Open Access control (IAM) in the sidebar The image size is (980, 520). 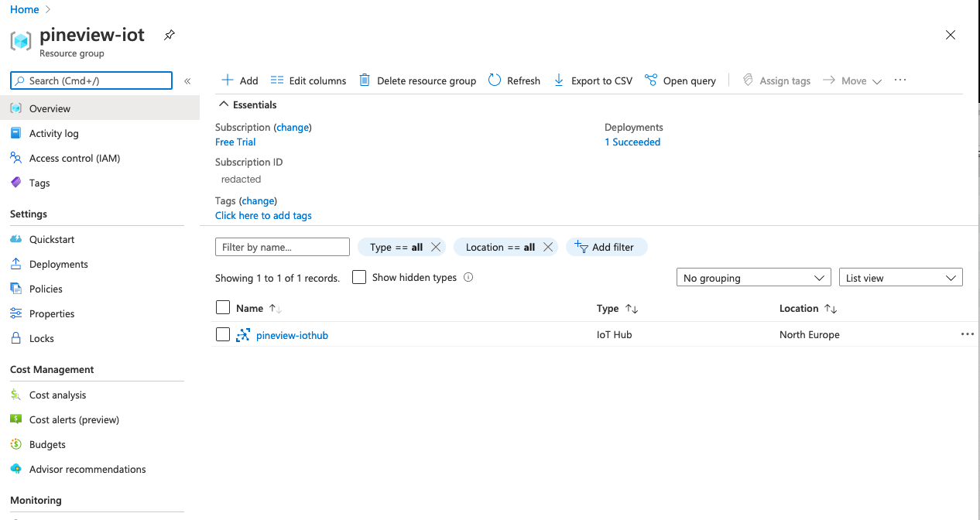point(74,158)
